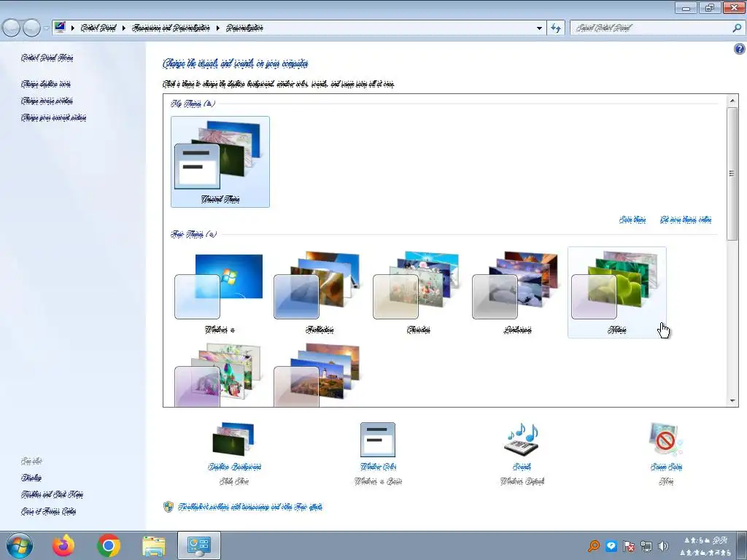
Task: Open recent pages dropdown beside nav arrows
Action: [46, 28]
